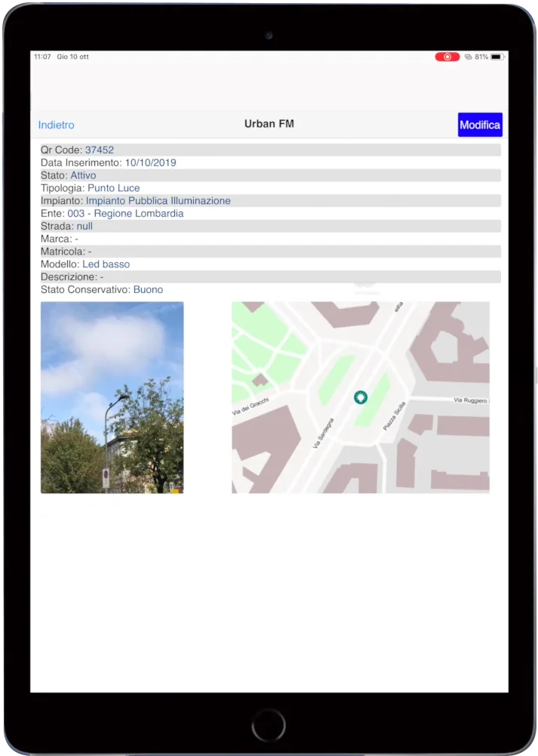
Task: Click Via Sardegna label on map
Action: coord(323,433)
